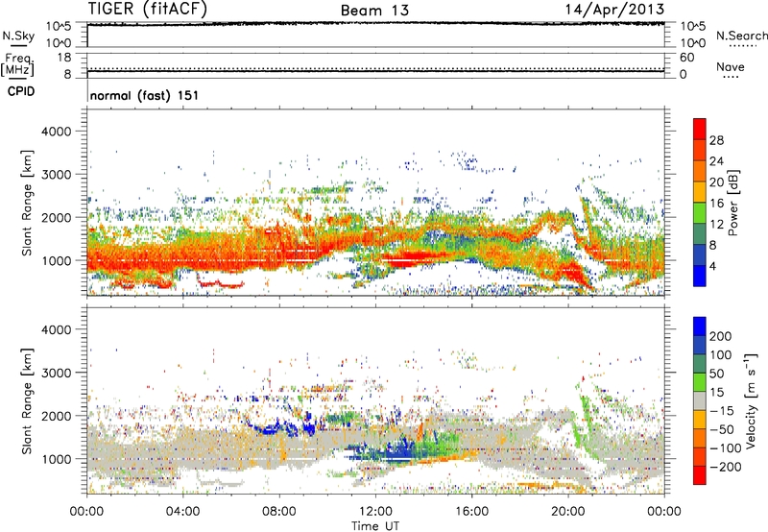This screenshot has height=532, width=768.
Task: Select the 3000 tick in power panel
Action: [57, 175]
